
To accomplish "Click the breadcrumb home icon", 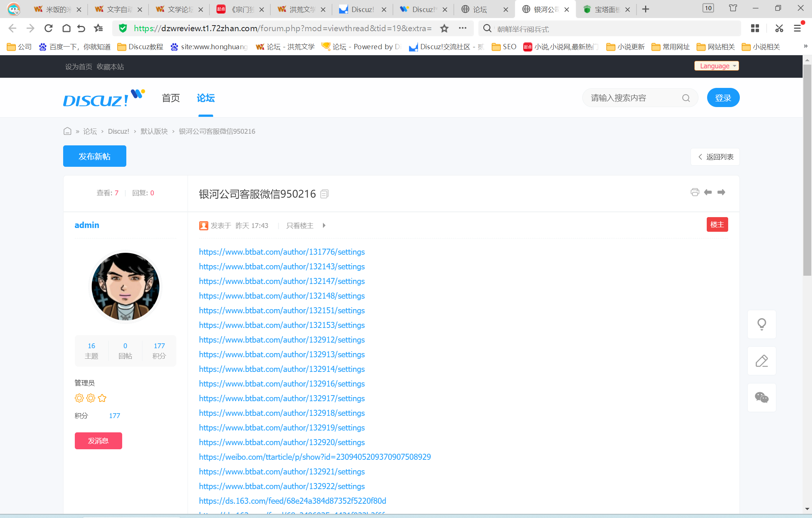I will coord(67,131).
